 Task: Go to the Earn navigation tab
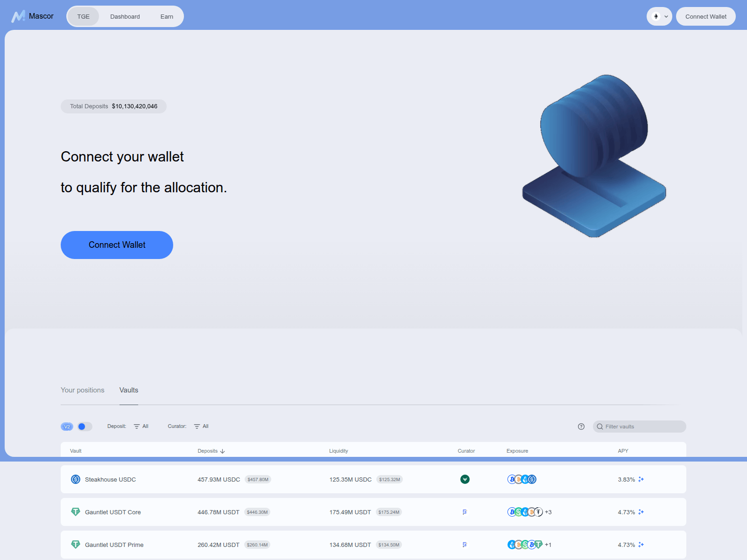pos(167,17)
